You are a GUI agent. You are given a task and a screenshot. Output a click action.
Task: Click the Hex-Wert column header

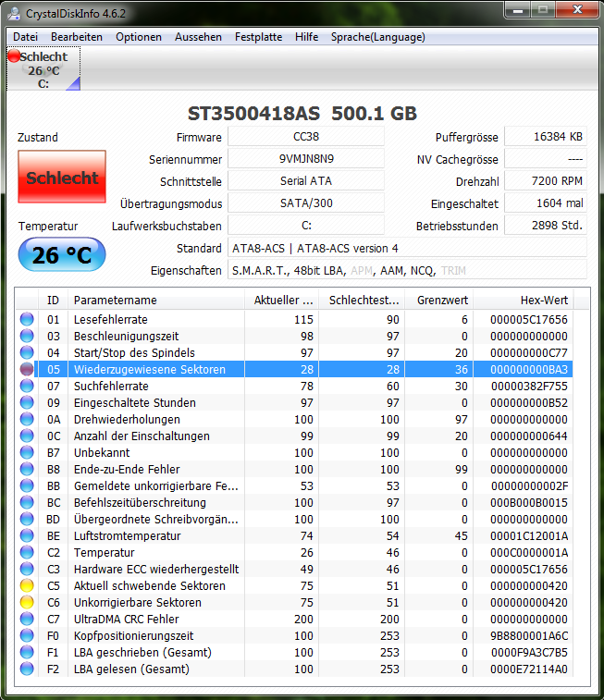click(524, 300)
